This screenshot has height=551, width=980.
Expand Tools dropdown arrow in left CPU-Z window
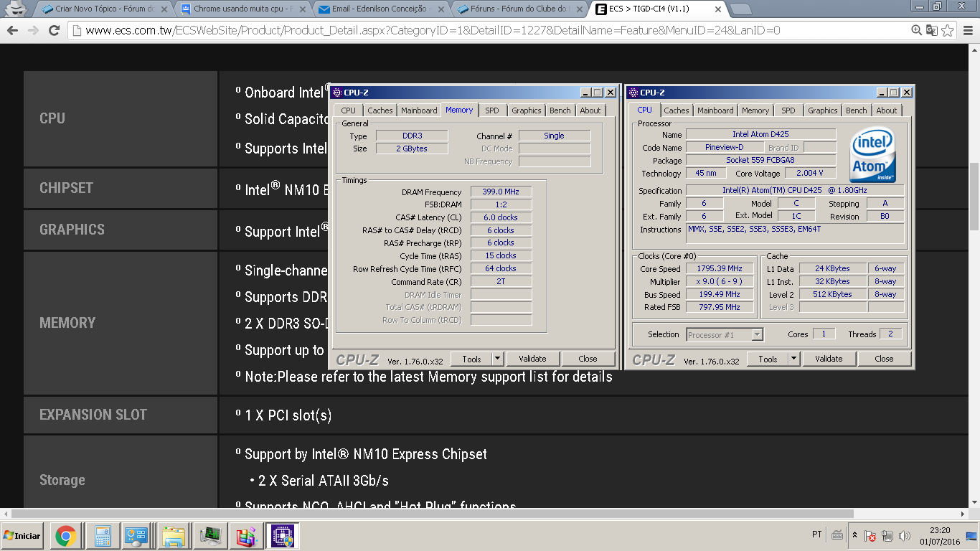click(498, 359)
